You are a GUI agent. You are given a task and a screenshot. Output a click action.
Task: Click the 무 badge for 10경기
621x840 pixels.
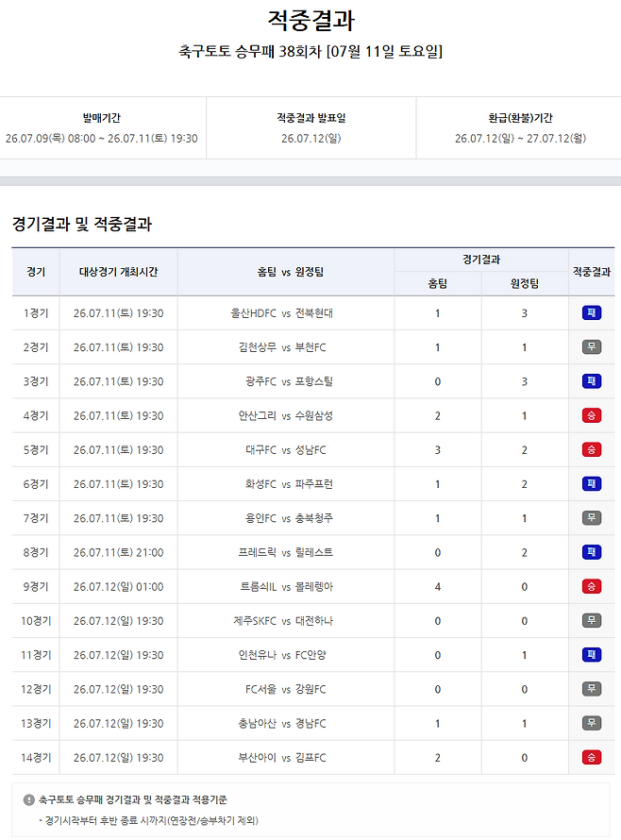click(x=592, y=621)
